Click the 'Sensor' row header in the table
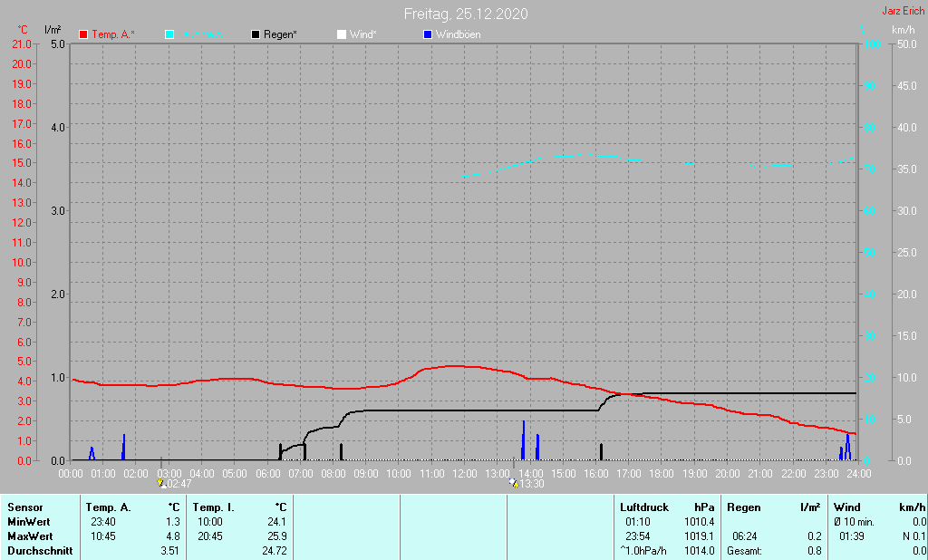Screen dimensions: 928x560 point(25,507)
